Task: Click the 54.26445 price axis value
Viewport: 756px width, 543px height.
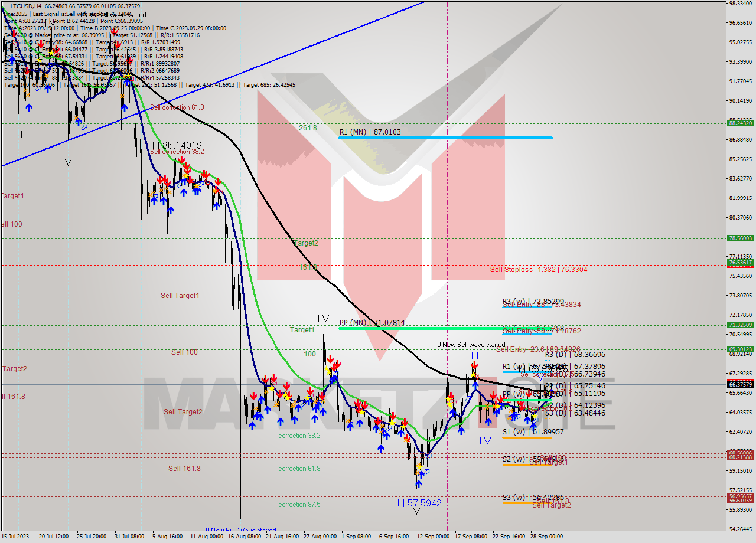Action: (741, 529)
